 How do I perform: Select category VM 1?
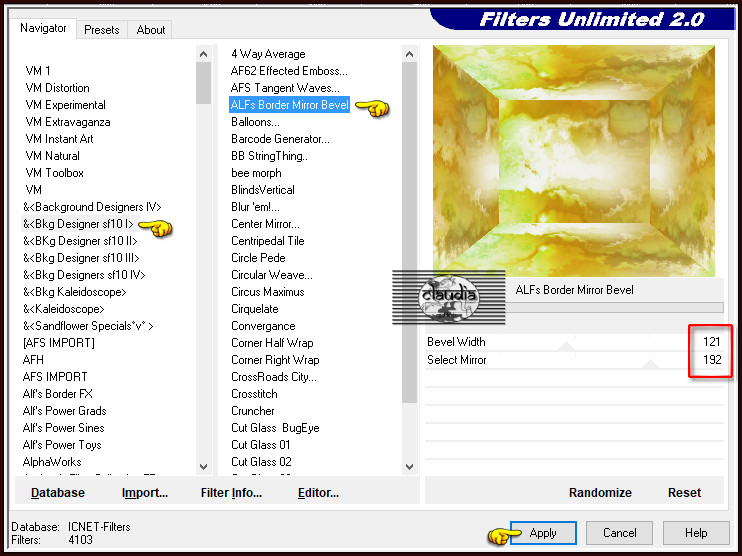pyautogui.click(x=38, y=71)
